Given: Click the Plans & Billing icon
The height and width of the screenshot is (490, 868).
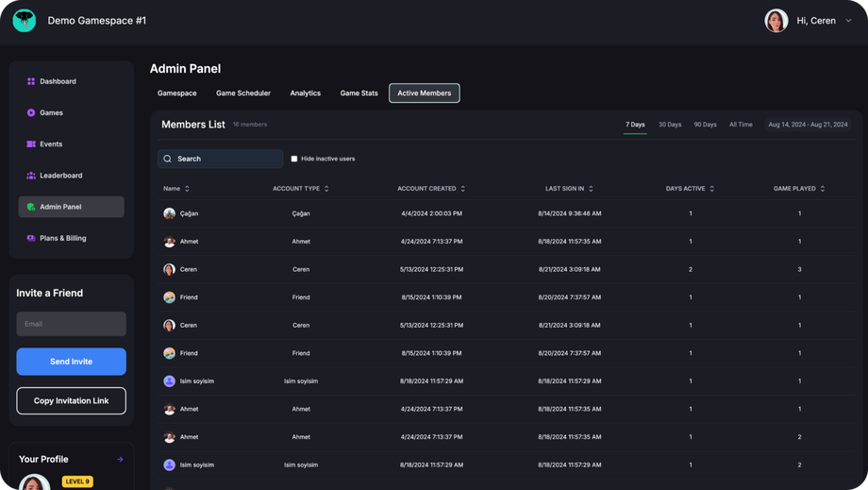Looking at the screenshot, I should [31, 238].
